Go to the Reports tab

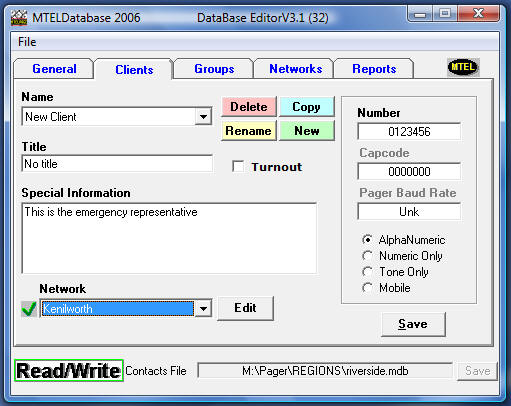[x=374, y=69]
